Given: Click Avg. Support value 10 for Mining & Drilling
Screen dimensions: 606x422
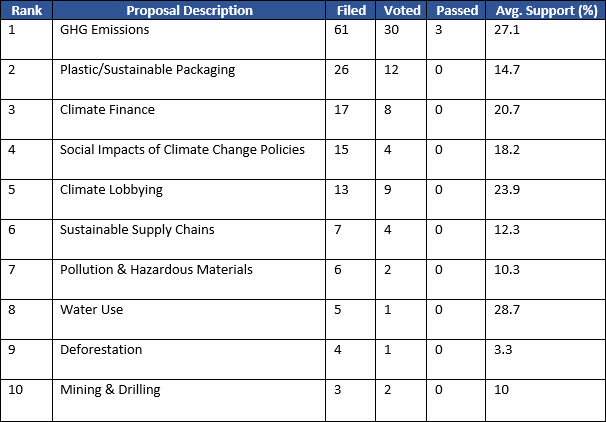Looking at the screenshot, I should click(x=501, y=390).
